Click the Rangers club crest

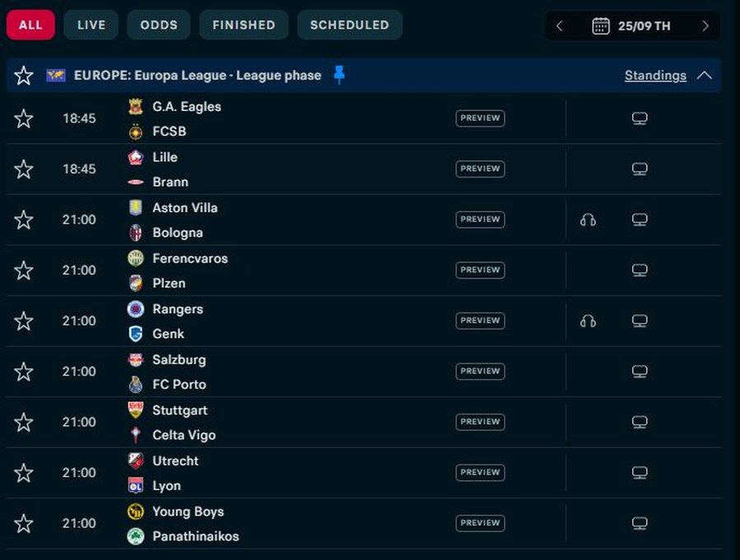(136, 309)
